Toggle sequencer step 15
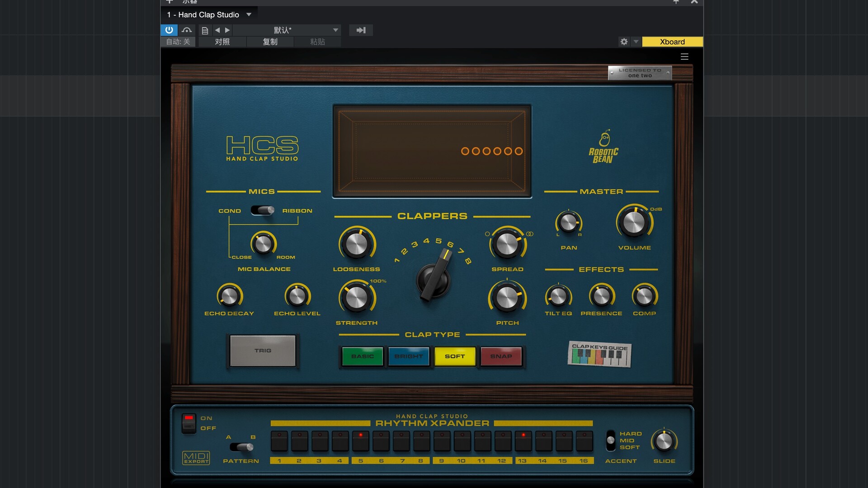Image resolution: width=868 pixels, height=488 pixels. click(564, 441)
